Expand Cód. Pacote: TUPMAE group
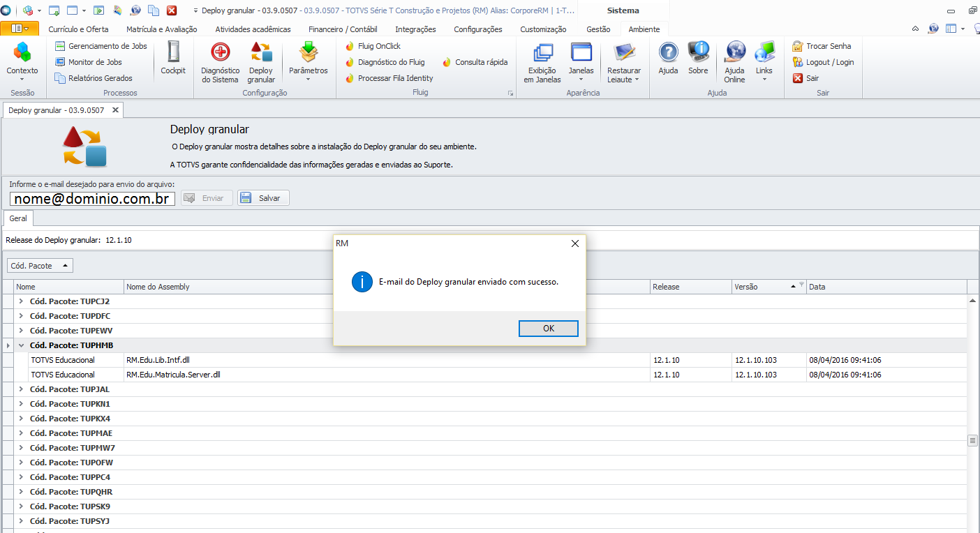This screenshot has width=980, height=533. 21,433
